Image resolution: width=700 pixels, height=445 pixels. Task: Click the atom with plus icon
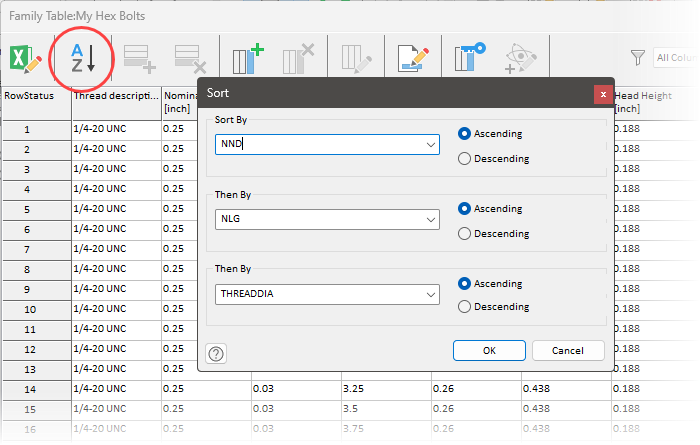[521, 58]
